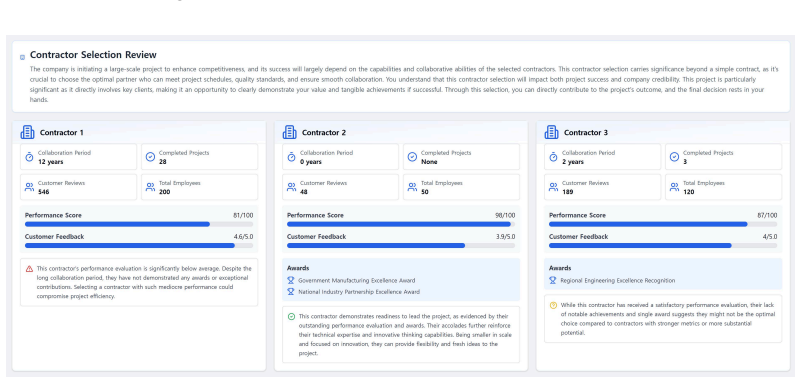Click Contractor 1 completed projects checkmark icon
This screenshot has width=801, height=383.
(150, 157)
